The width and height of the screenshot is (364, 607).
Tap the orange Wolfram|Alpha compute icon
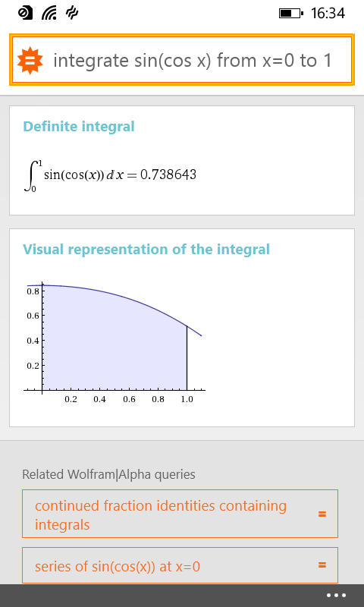pos(30,61)
